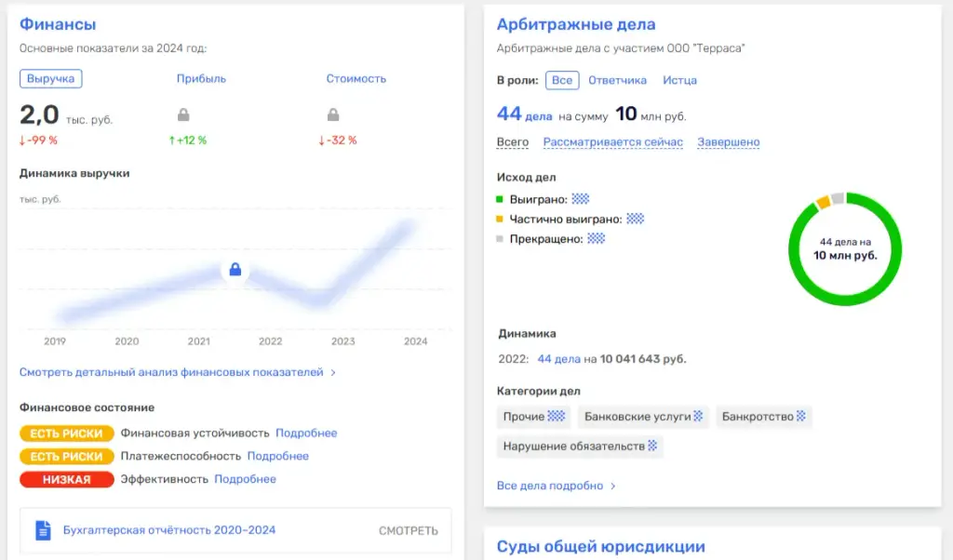Switch to the Прибыль tab
This screenshot has width=953, height=560.
pyautogui.click(x=201, y=79)
